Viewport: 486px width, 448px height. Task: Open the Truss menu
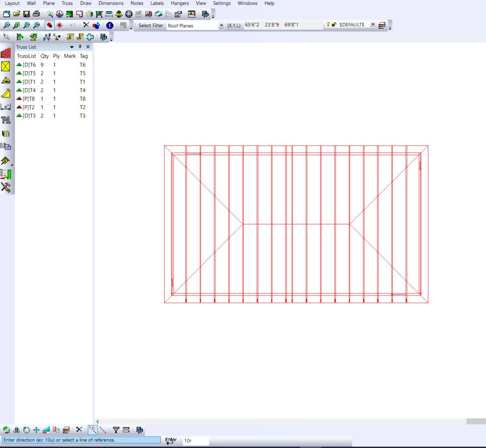(67, 3)
